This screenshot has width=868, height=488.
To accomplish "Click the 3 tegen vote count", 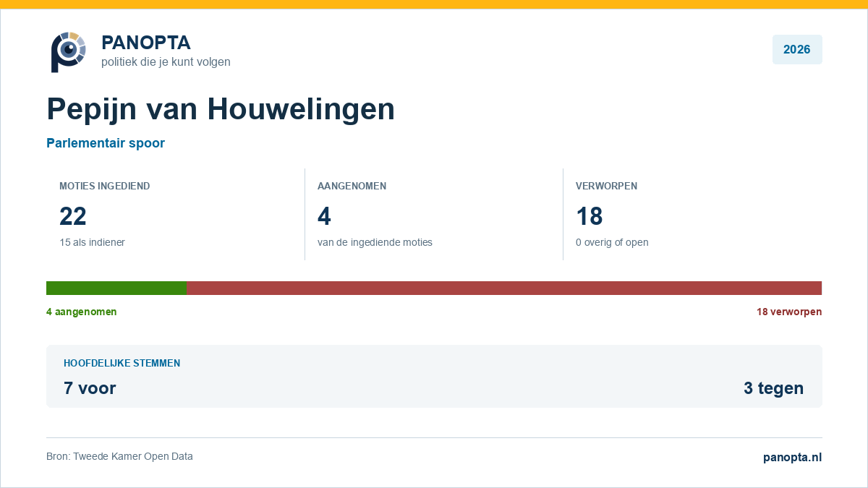I will coord(773,388).
